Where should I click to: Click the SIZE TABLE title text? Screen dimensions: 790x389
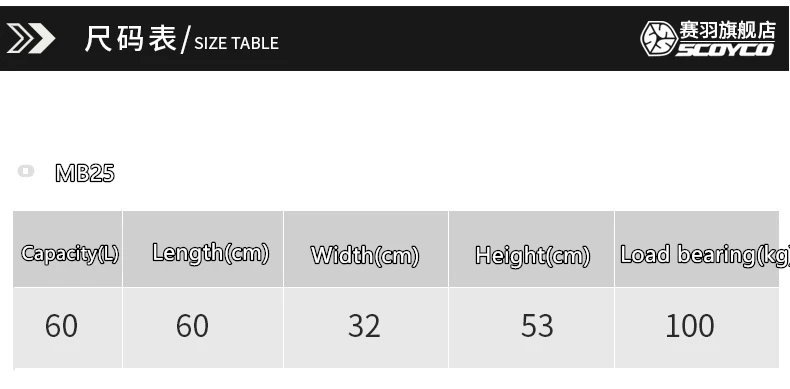coord(236,43)
